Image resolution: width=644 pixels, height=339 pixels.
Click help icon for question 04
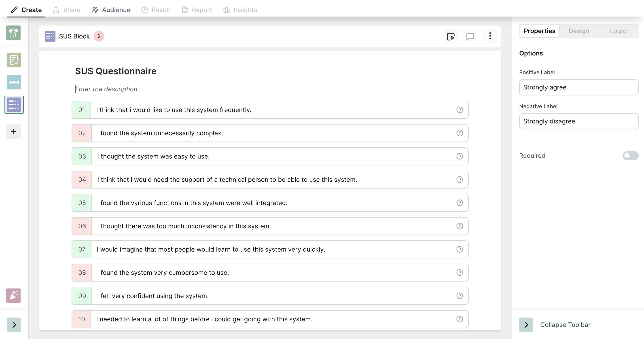[x=460, y=180]
